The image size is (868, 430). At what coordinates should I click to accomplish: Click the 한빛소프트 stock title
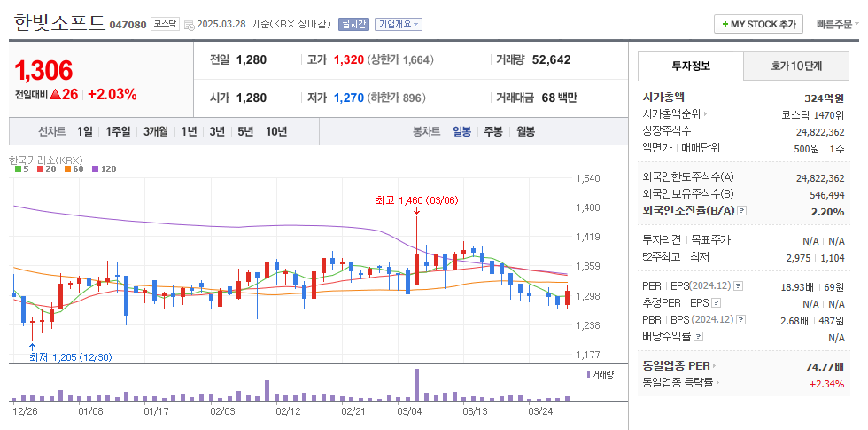click(x=59, y=23)
